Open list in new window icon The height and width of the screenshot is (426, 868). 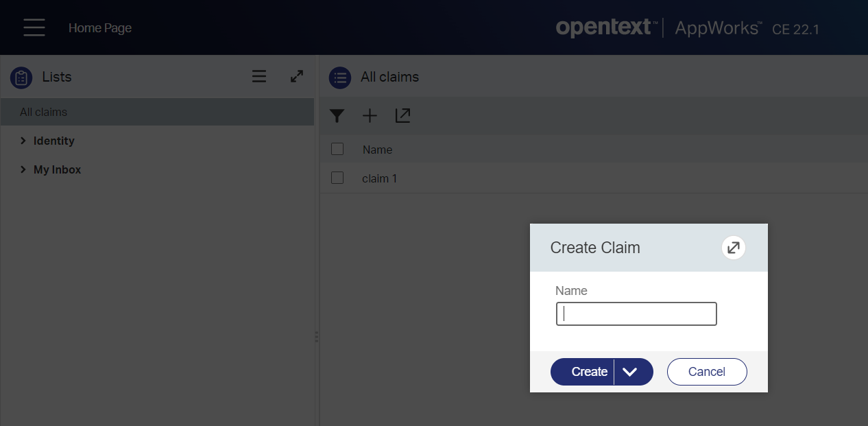[x=402, y=116]
